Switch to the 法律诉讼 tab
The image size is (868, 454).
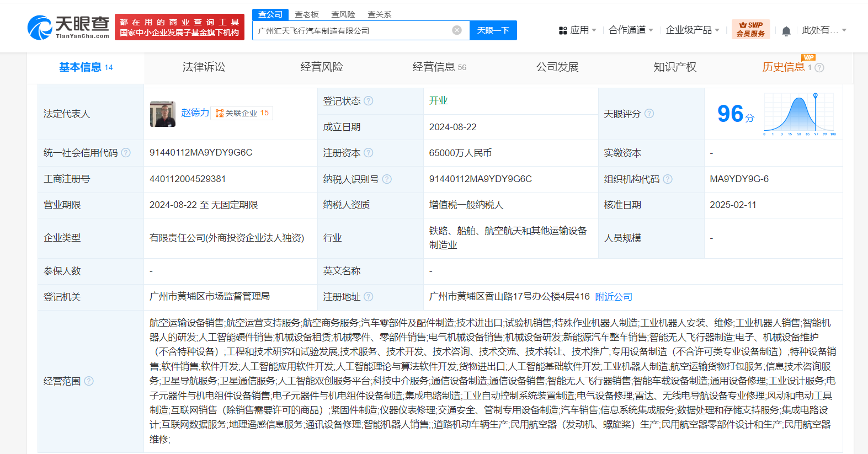click(204, 67)
